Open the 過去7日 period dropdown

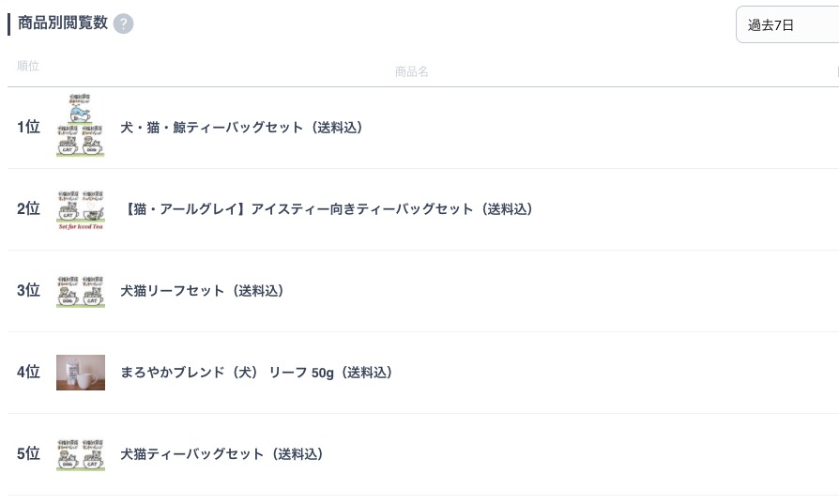point(787,24)
